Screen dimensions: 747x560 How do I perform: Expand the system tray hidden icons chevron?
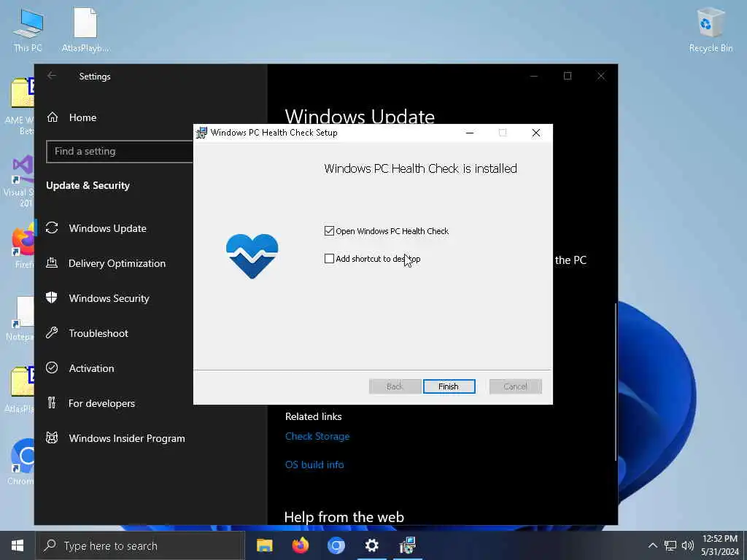tap(653, 545)
